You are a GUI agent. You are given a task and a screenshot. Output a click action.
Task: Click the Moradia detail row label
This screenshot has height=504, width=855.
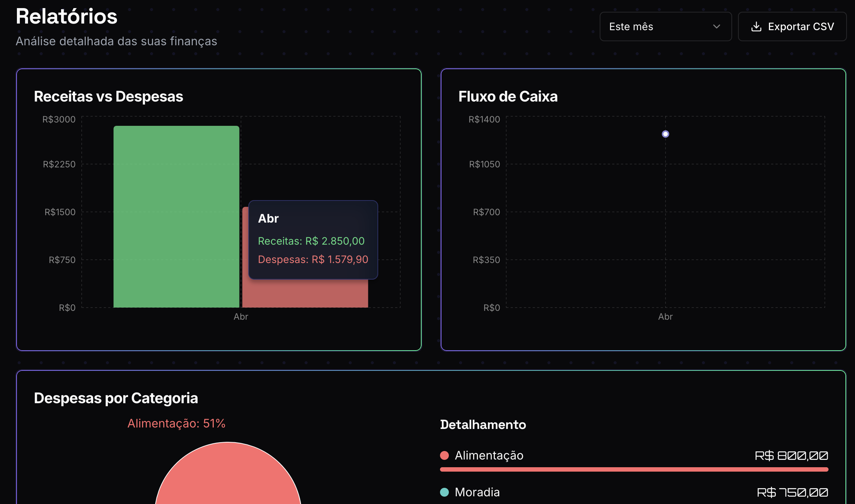pos(477,492)
